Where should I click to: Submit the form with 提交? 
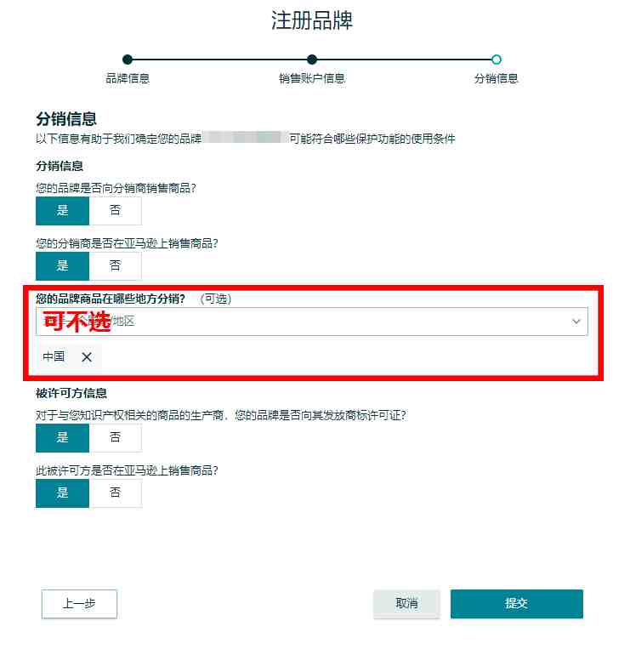[x=517, y=604]
